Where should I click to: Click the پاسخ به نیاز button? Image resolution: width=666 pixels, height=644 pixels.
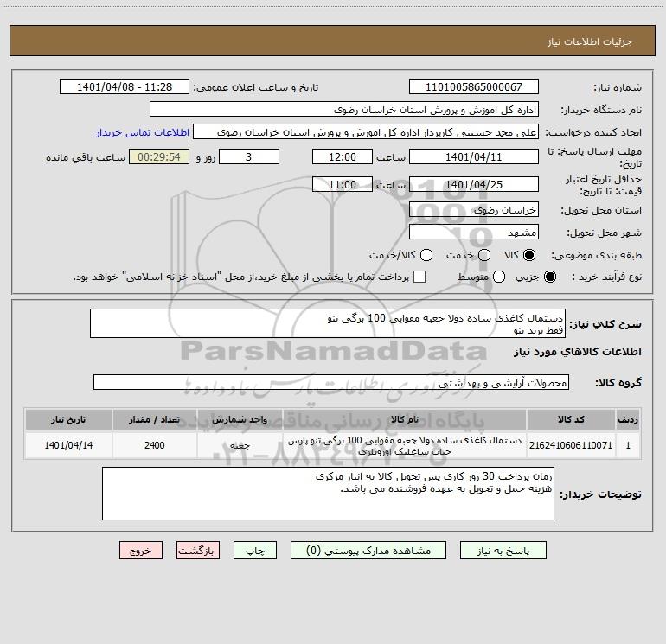(x=503, y=551)
